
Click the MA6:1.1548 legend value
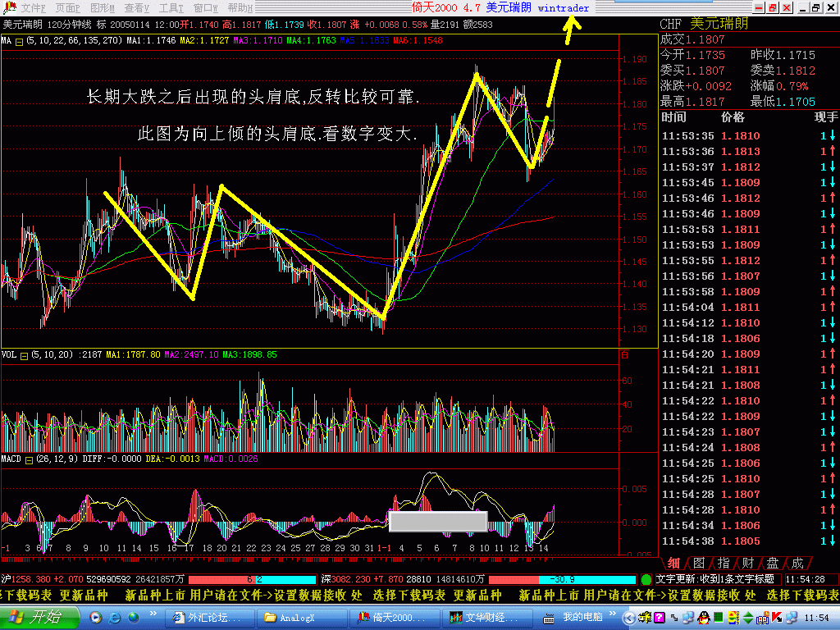(418, 40)
